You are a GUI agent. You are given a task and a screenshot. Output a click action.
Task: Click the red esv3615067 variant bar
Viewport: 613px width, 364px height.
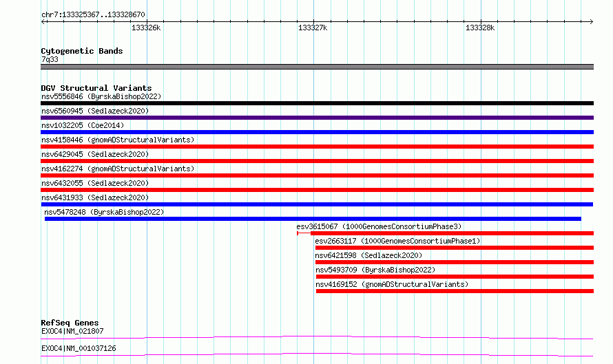tap(445, 233)
